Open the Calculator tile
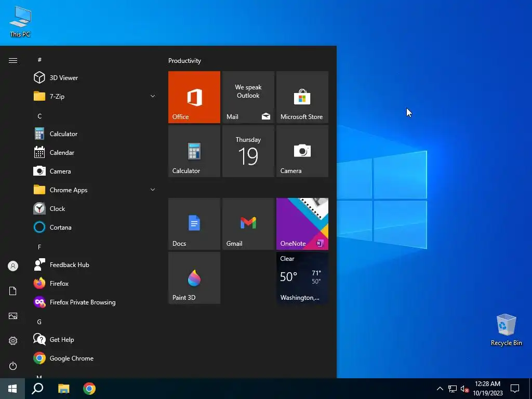The width and height of the screenshot is (532, 399). (194, 151)
